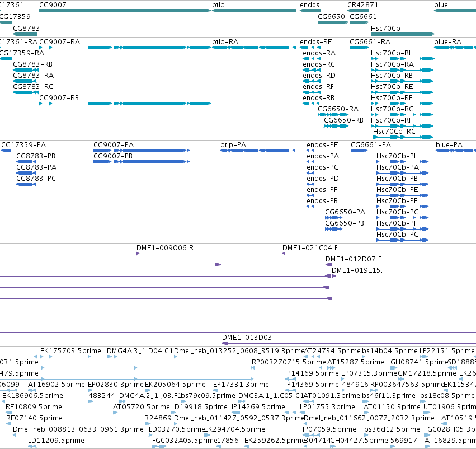The height and width of the screenshot is (449, 476).
Task: Select the CG17359-PA protein label
Action: (23, 144)
